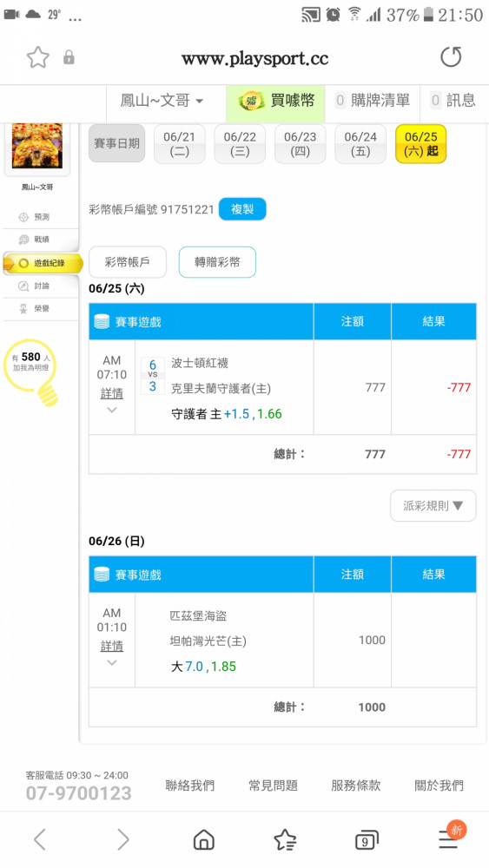Open browser home icon in bottom bar

point(203,839)
